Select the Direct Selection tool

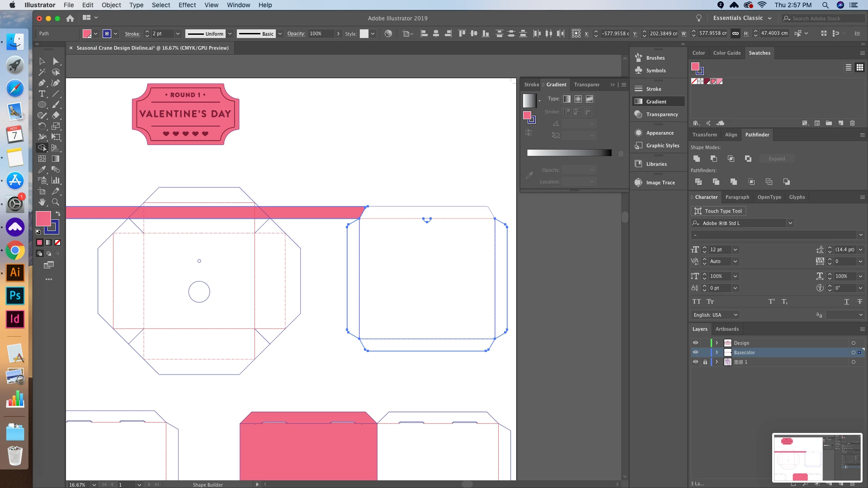click(56, 61)
